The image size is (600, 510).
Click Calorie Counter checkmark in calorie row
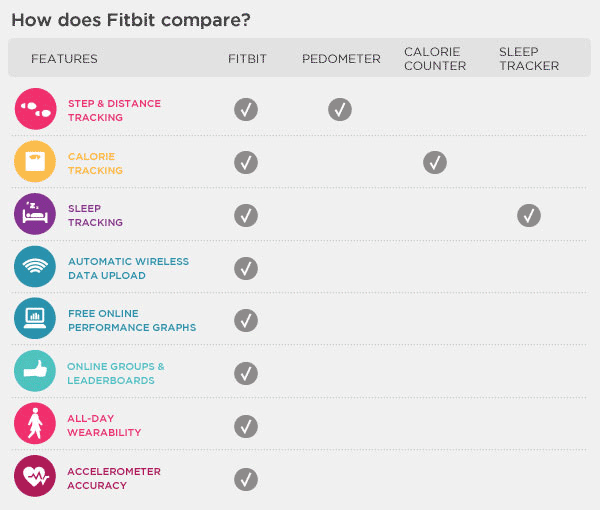coord(434,162)
